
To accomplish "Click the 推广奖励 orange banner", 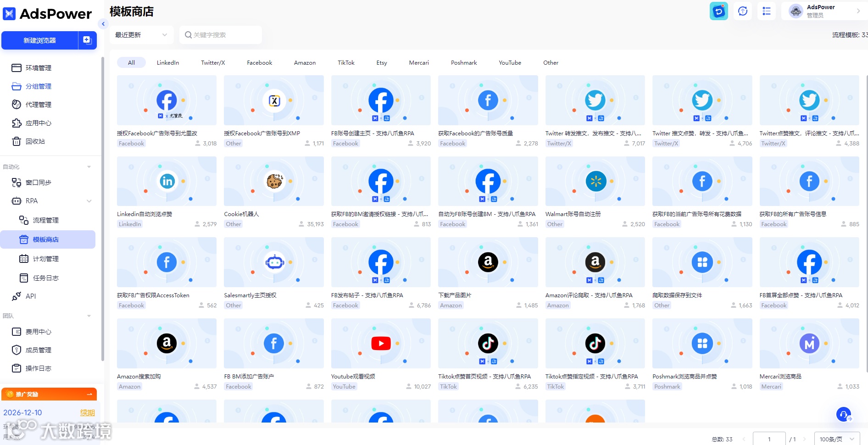I will pyautogui.click(x=49, y=394).
